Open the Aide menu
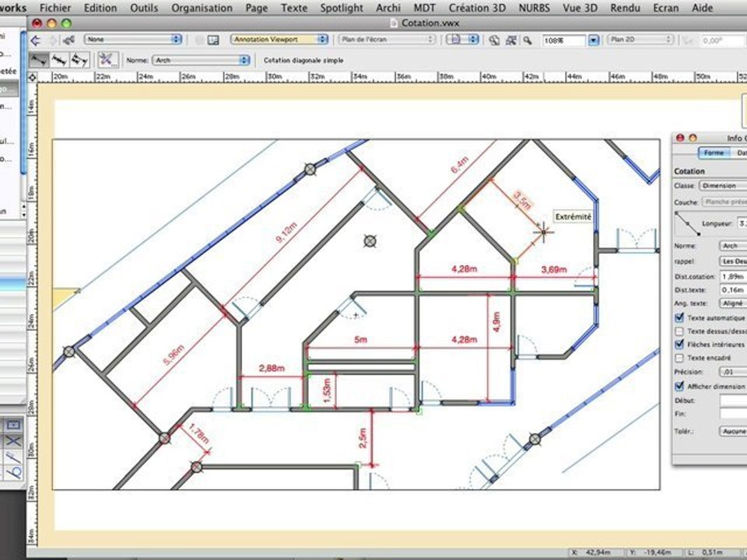The image size is (747, 560). [702, 8]
